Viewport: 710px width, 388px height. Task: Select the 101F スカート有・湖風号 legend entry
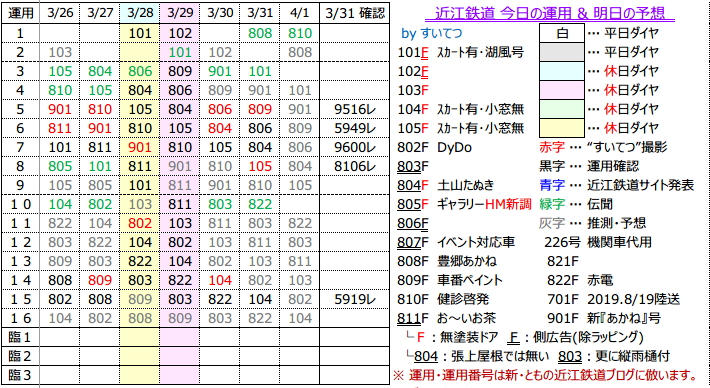click(461, 53)
